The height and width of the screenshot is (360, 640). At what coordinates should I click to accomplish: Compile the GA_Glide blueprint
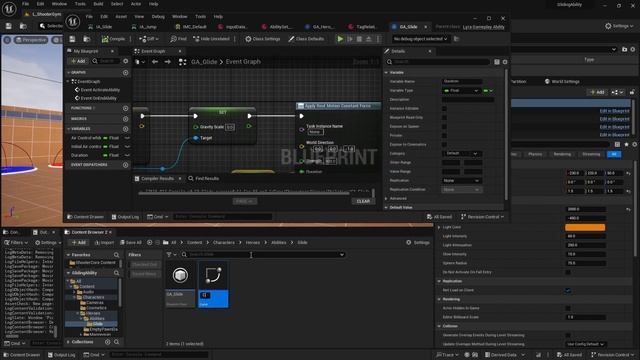pos(113,39)
